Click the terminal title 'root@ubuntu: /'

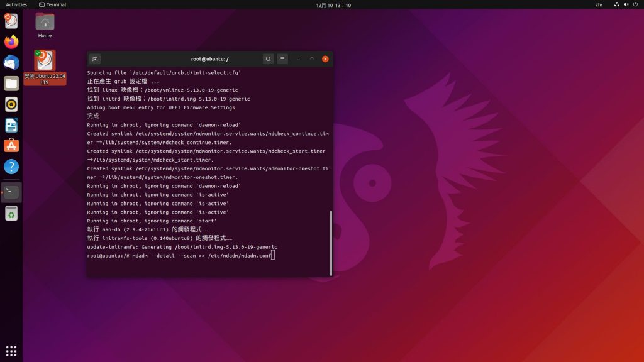[210, 59]
